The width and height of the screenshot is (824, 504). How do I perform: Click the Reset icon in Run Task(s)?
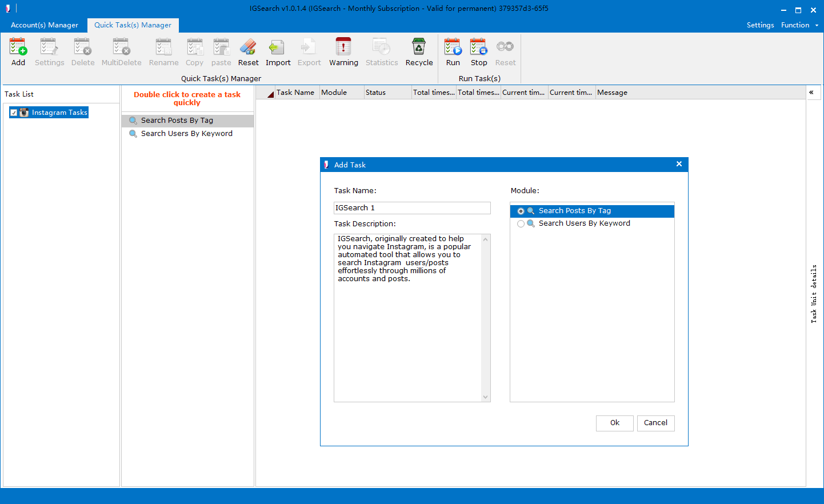click(x=505, y=47)
